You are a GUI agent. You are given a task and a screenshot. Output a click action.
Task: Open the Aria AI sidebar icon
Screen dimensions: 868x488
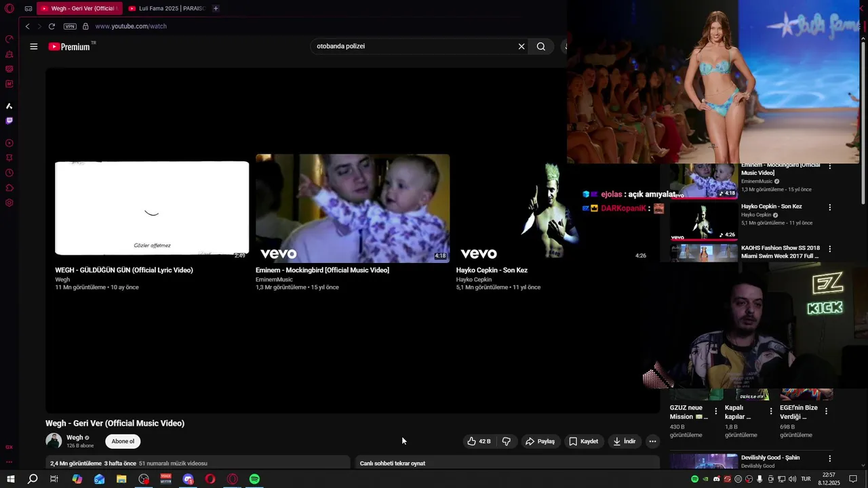tap(9, 106)
